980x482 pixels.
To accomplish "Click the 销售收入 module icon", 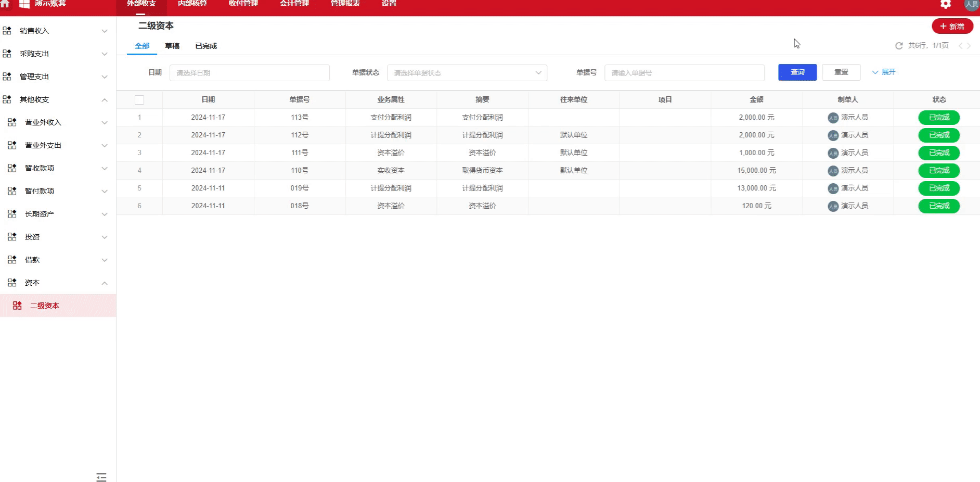I will click(7, 31).
